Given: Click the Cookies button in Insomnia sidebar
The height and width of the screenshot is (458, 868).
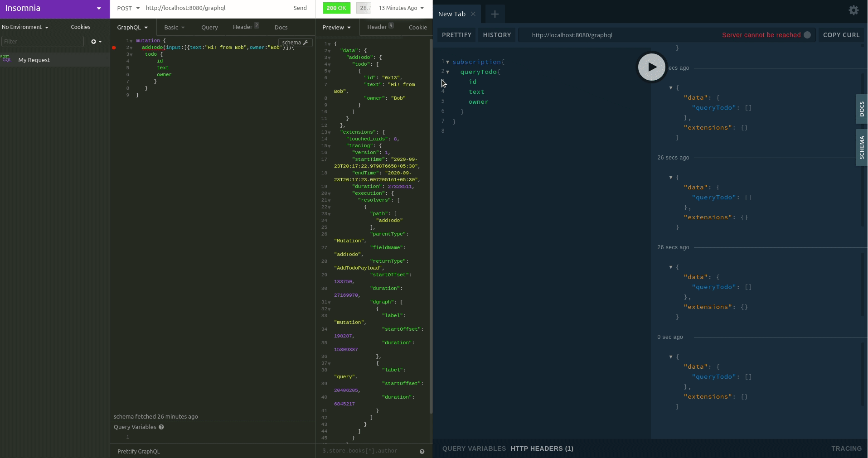Looking at the screenshot, I should [81, 27].
